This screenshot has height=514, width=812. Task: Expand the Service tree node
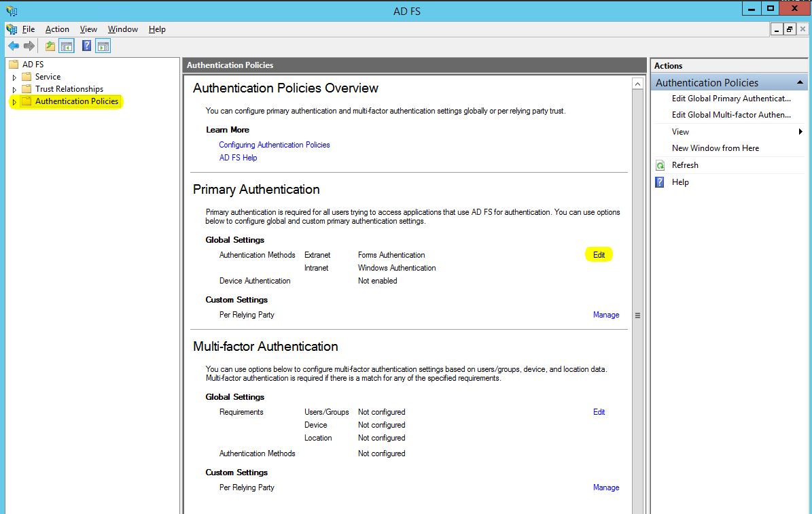coord(14,78)
